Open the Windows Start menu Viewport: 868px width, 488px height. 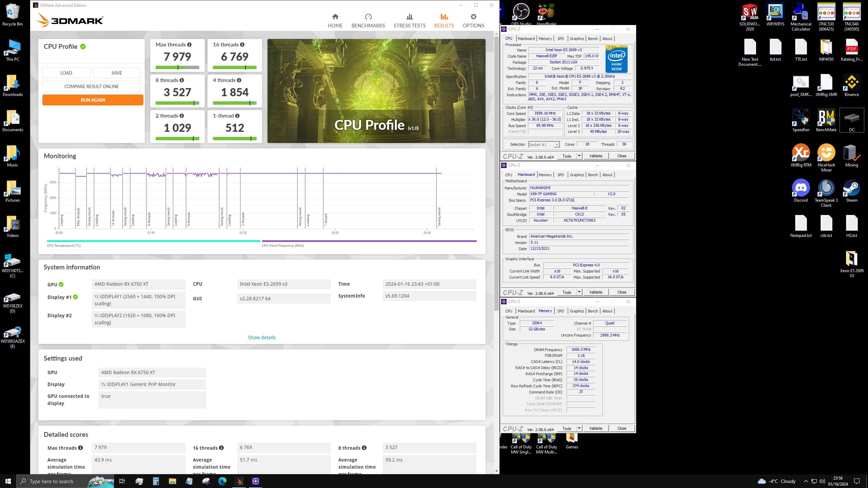click(x=8, y=481)
